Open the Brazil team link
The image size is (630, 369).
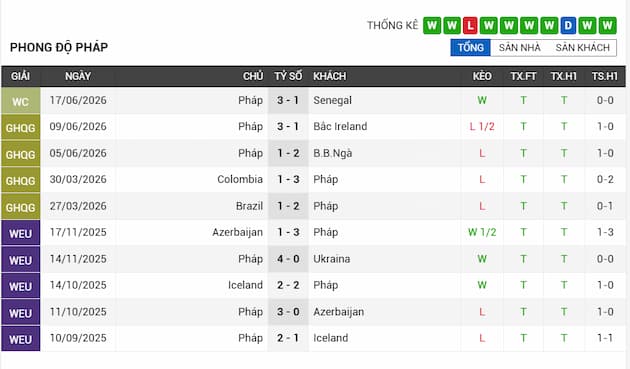point(249,206)
